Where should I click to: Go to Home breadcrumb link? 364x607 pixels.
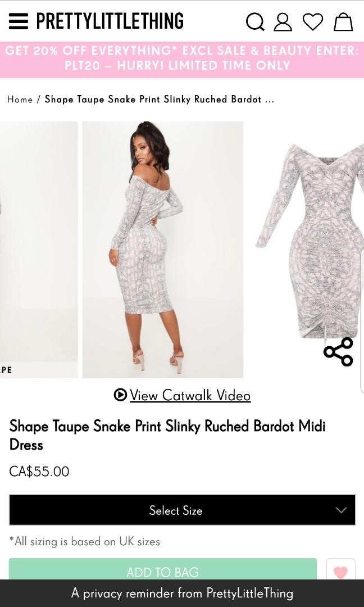(20, 99)
